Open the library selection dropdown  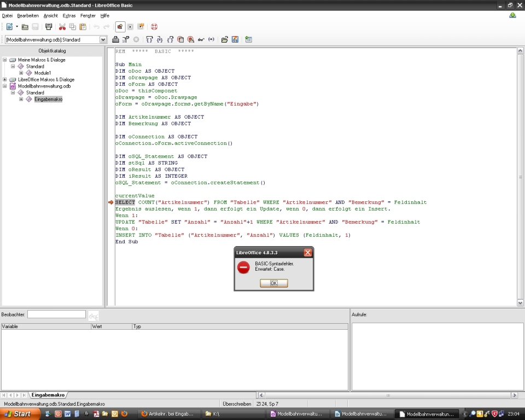click(x=103, y=39)
